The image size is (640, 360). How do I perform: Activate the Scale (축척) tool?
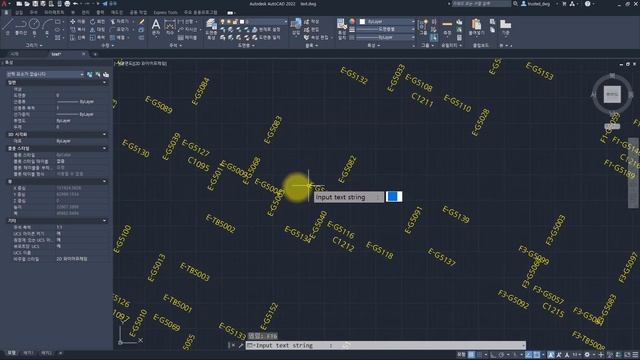point(97,38)
